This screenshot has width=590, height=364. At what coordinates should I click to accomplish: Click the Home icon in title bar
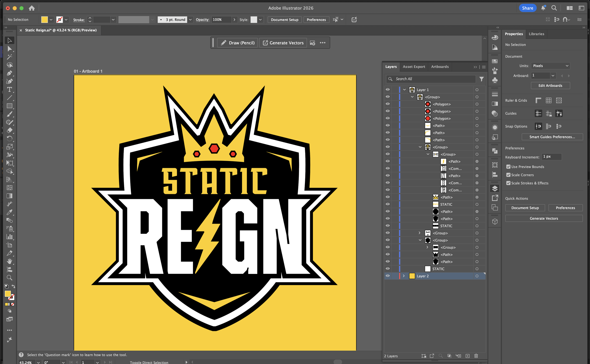point(32,8)
